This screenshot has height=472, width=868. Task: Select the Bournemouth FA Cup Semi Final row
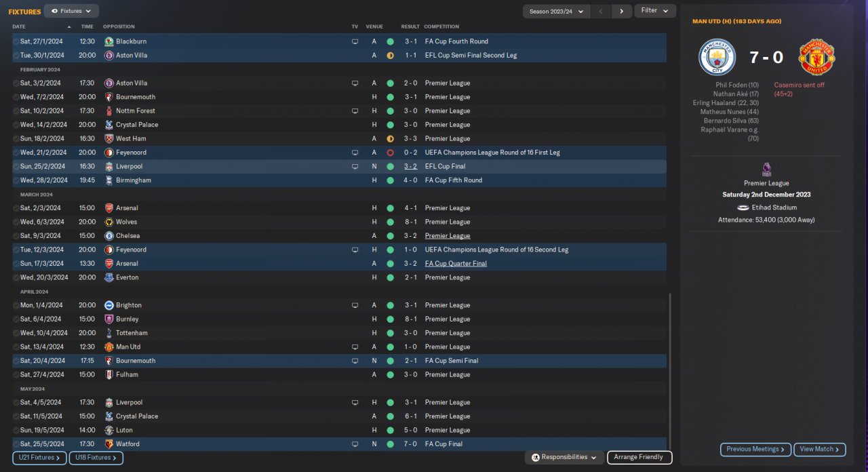pyautogui.click(x=339, y=361)
